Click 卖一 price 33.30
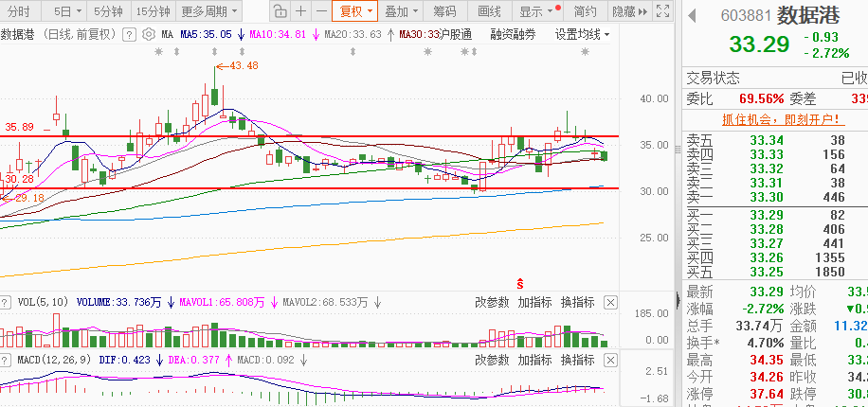 coord(768,198)
